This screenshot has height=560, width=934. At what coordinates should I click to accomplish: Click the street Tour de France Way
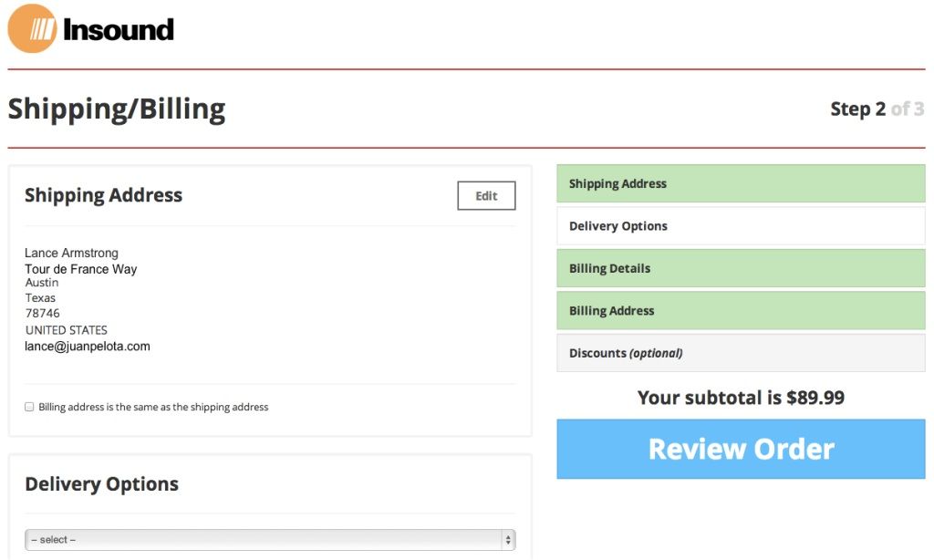coord(81,269)
